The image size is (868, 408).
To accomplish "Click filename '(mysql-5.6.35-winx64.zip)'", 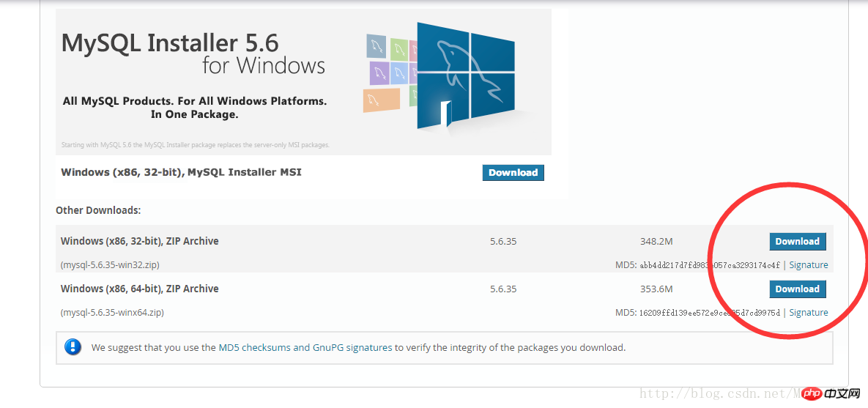I will click(112, 312).
